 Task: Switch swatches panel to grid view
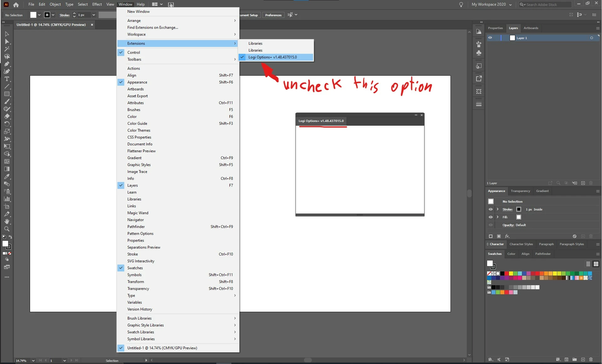pyautogui.click(x=596, y=264)
